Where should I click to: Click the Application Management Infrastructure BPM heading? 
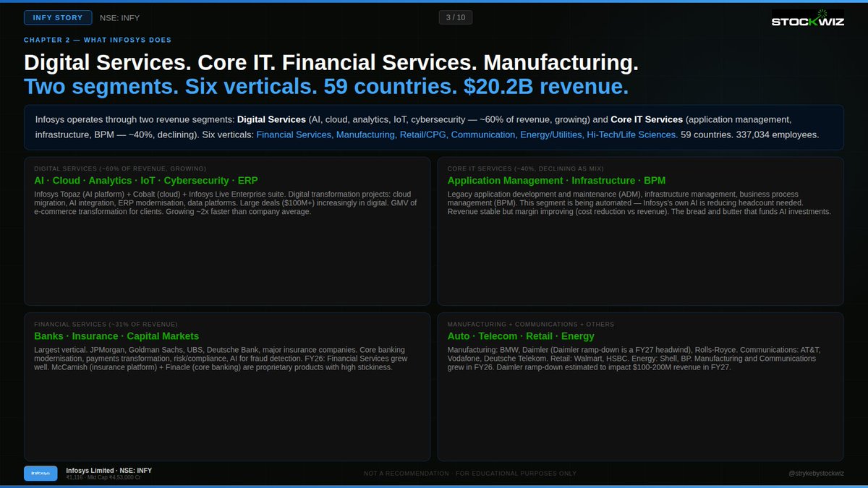[x=556, y=180]
